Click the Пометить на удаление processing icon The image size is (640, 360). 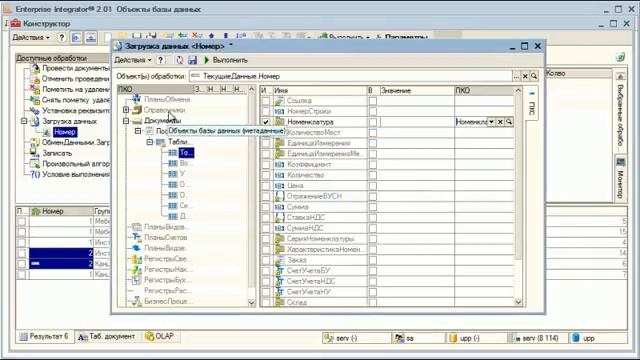tap(35, 89)
